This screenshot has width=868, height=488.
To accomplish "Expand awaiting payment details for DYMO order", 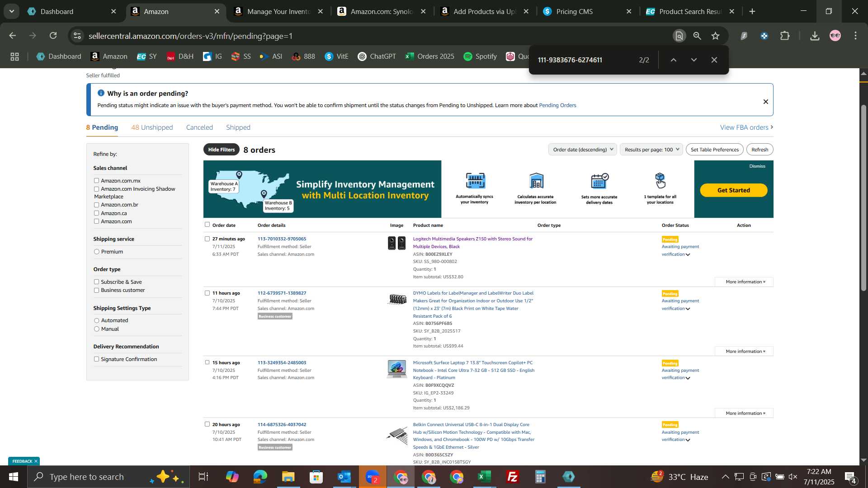I will coord(688,309).
